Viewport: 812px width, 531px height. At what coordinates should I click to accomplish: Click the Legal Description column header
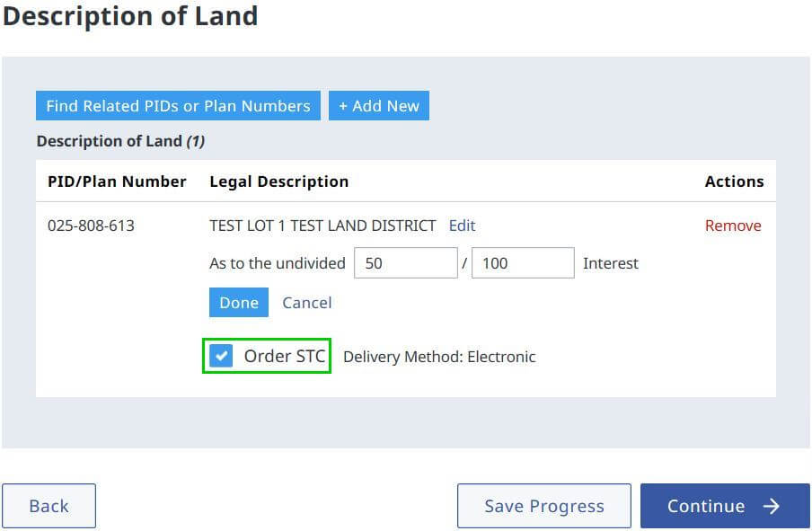point(279,181)
